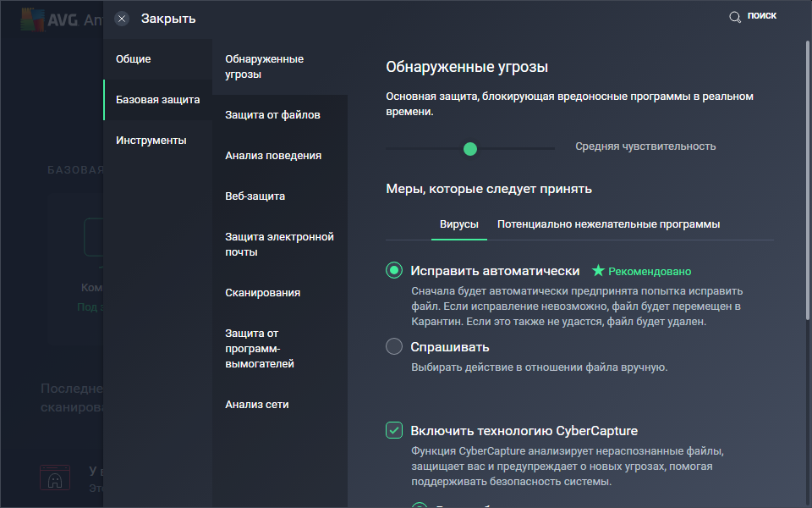Select Базовая защита in sidebar

click(x=157, y=100)
